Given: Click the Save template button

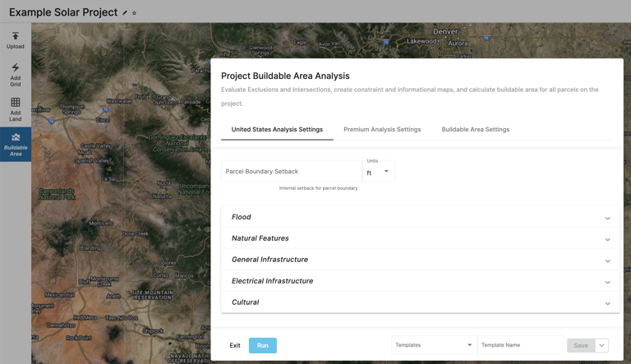Looking at the screenshot, I should pyautogui.click(x=581, y=345).
